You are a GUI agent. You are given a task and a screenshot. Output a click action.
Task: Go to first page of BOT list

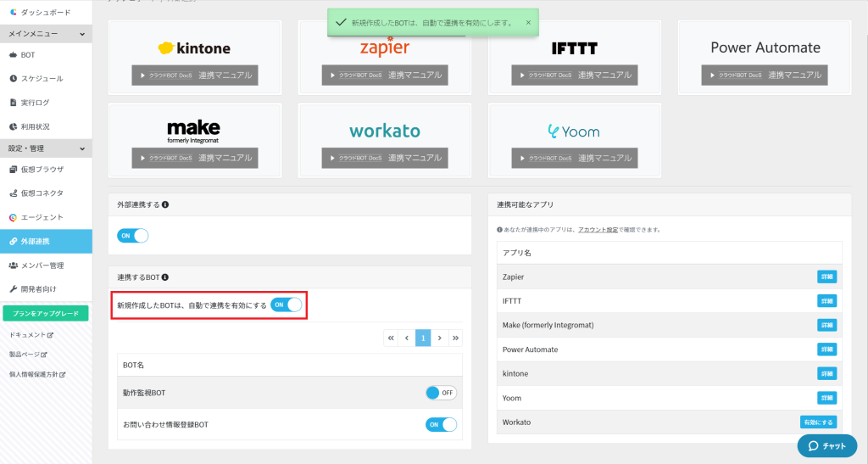[391, 338]
